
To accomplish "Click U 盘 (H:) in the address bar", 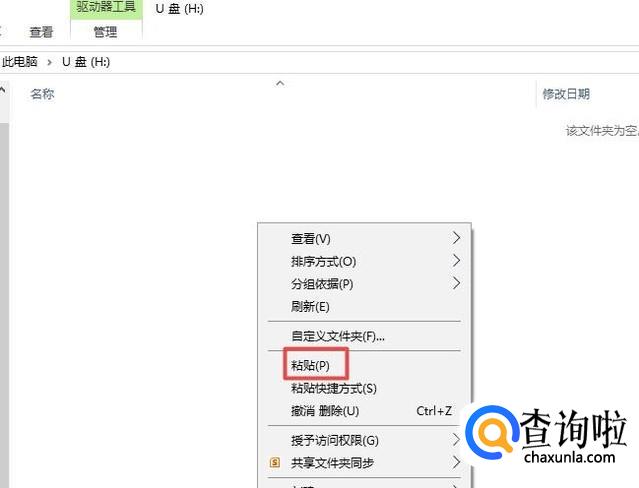I will pyautogui.click(x=86, y=62).
